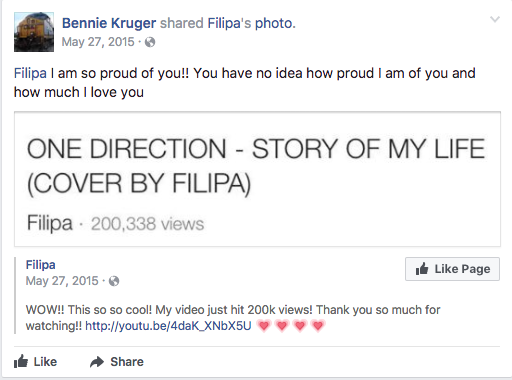This screenshot has width=512, height=380.
Task: Share the post with the arrow Share button
Action: coord(117,362)
